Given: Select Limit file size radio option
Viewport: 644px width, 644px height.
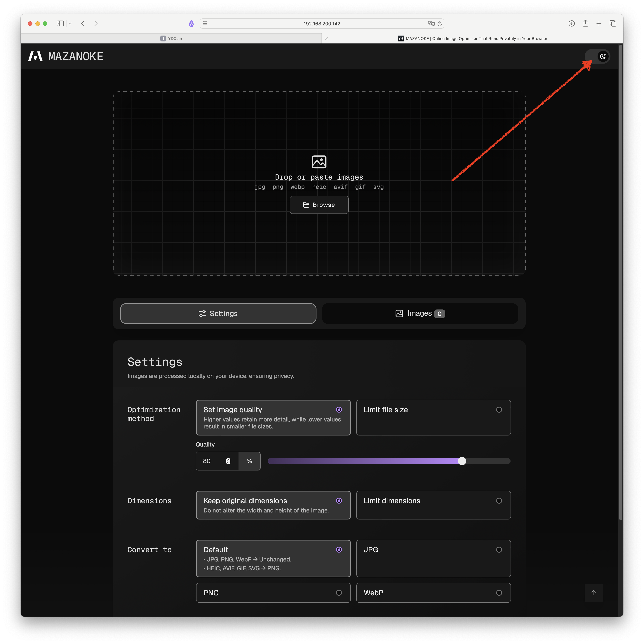Looking at the screenshot, I should tap(433, 417).
